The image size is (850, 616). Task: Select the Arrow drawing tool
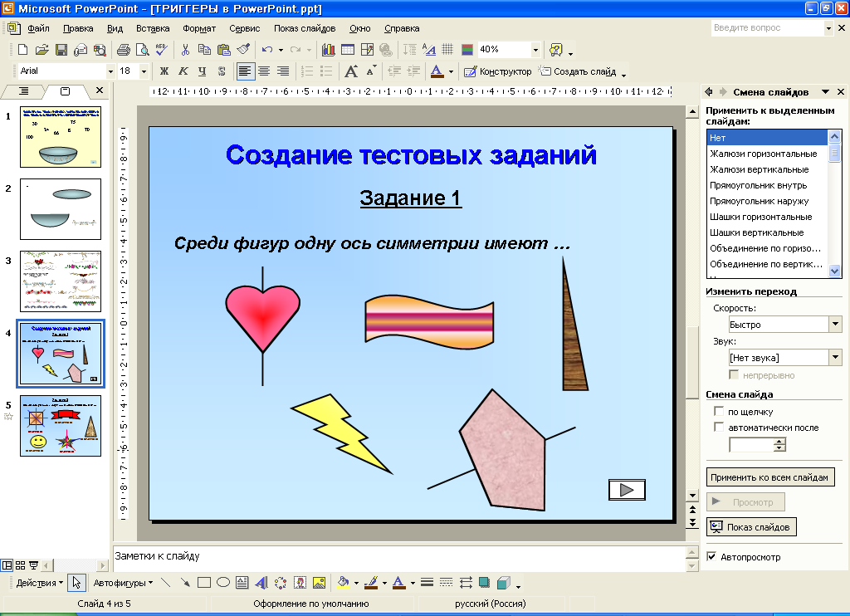click(185, 583)
